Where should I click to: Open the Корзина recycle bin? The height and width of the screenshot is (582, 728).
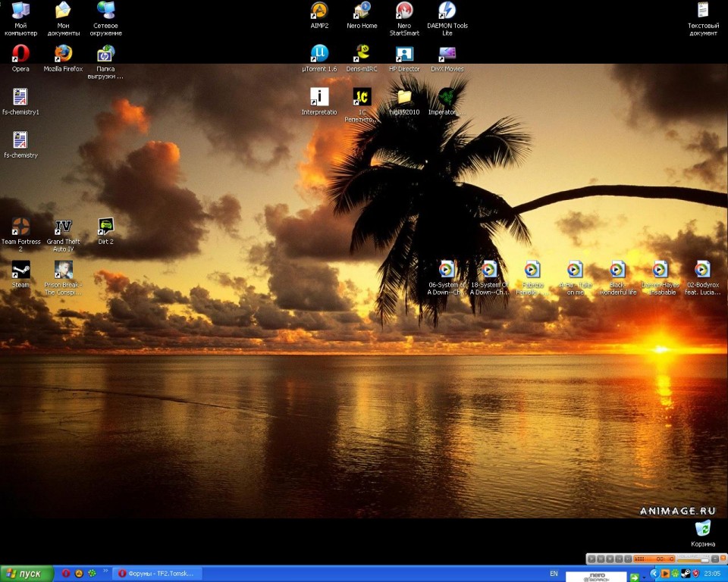703,528
